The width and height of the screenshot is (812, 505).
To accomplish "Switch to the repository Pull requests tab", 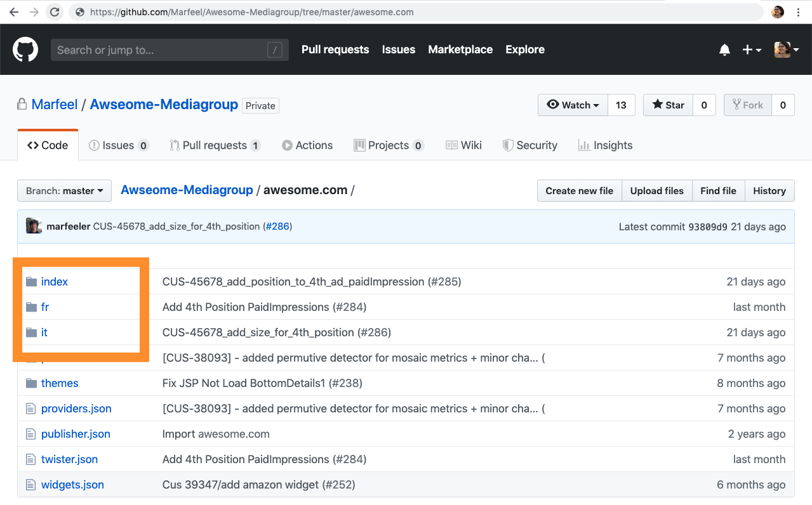I will point(215,145).
